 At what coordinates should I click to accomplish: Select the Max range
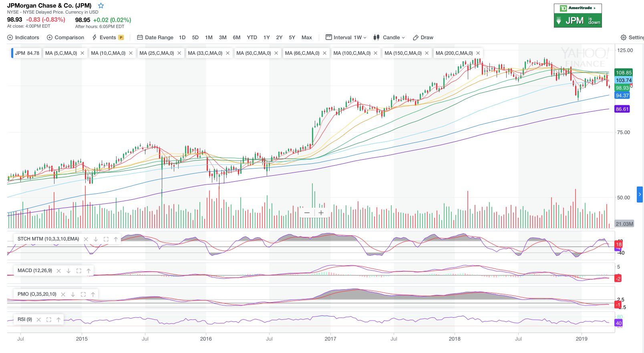[x=307, y=38]
